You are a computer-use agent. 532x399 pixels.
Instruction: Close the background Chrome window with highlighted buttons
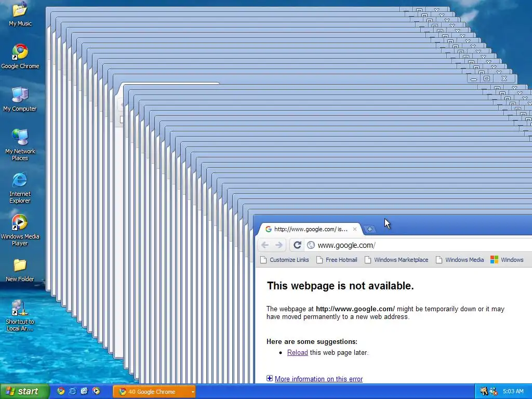(x=504, y=79)
